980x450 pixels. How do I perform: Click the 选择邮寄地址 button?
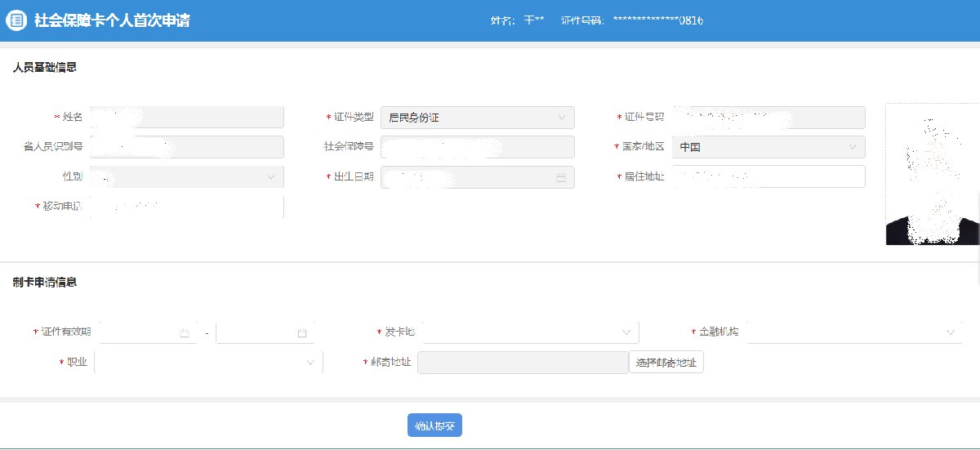[666, 363]
